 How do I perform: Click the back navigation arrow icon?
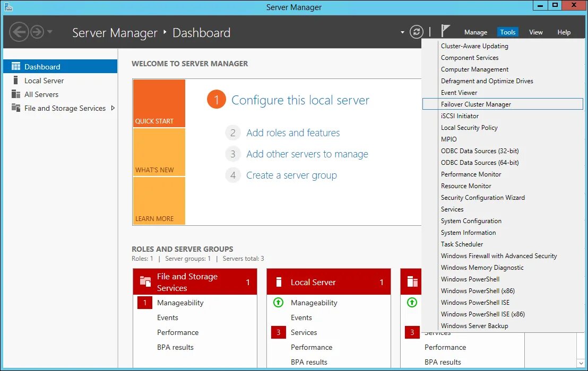(x=19, y=32)
